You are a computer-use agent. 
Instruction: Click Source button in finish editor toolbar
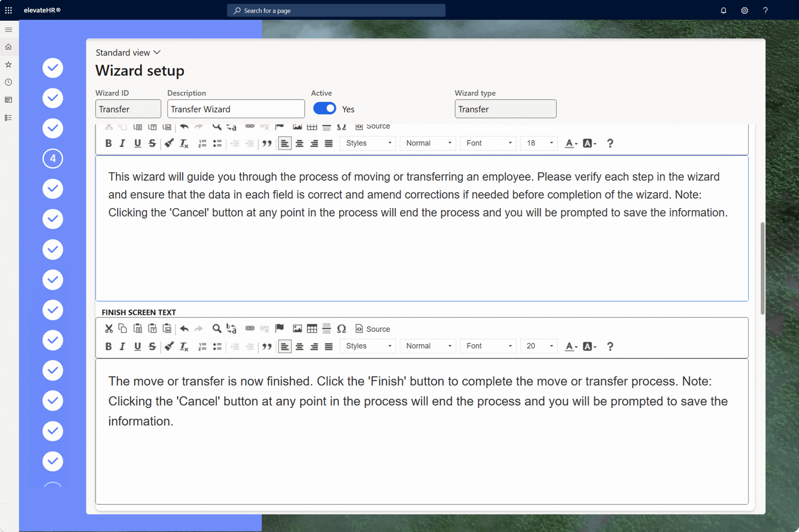coord(373,329)
